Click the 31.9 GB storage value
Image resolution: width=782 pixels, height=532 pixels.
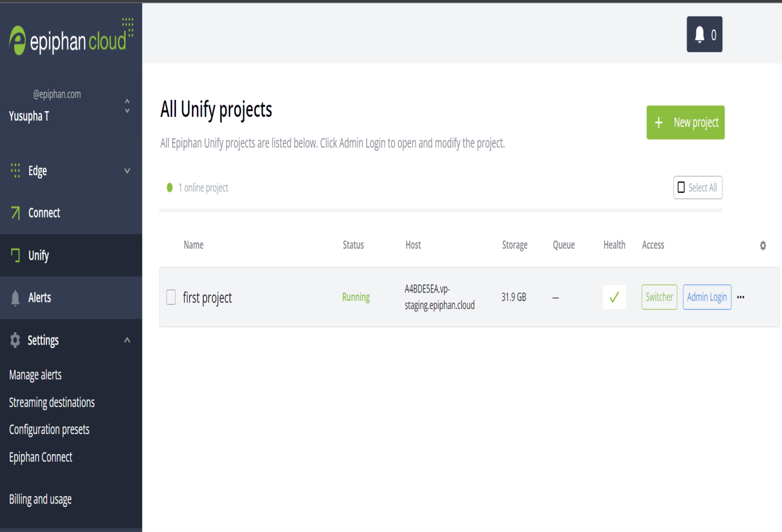513,297
